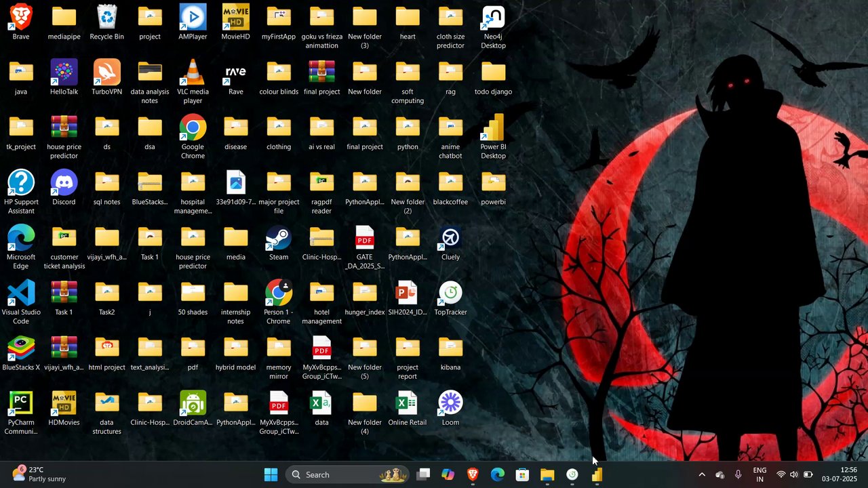
Task: Open the SIH2024 PowerPoint file
Action: point(408,297)
